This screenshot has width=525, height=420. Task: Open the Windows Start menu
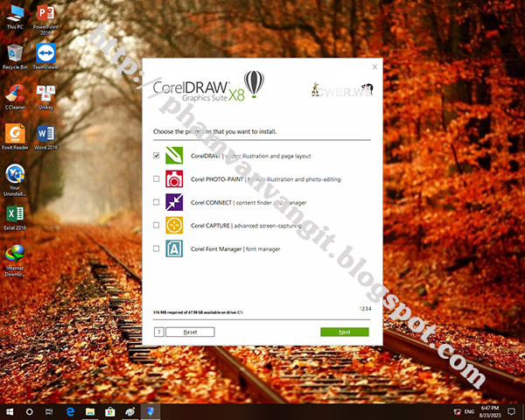(10, 411)
